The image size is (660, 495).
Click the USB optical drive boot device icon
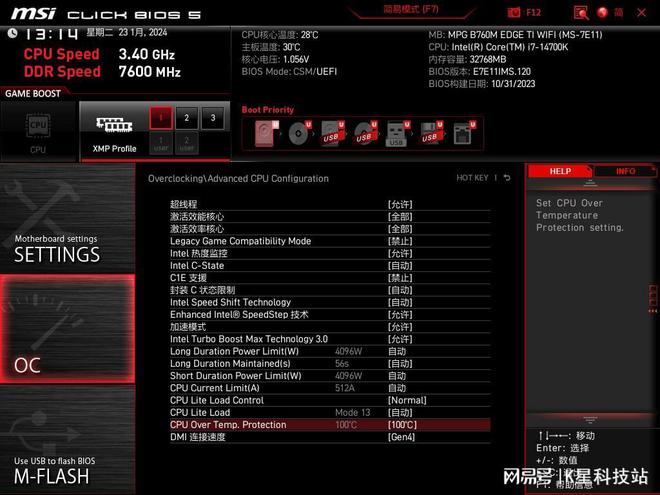coord(365,133)
